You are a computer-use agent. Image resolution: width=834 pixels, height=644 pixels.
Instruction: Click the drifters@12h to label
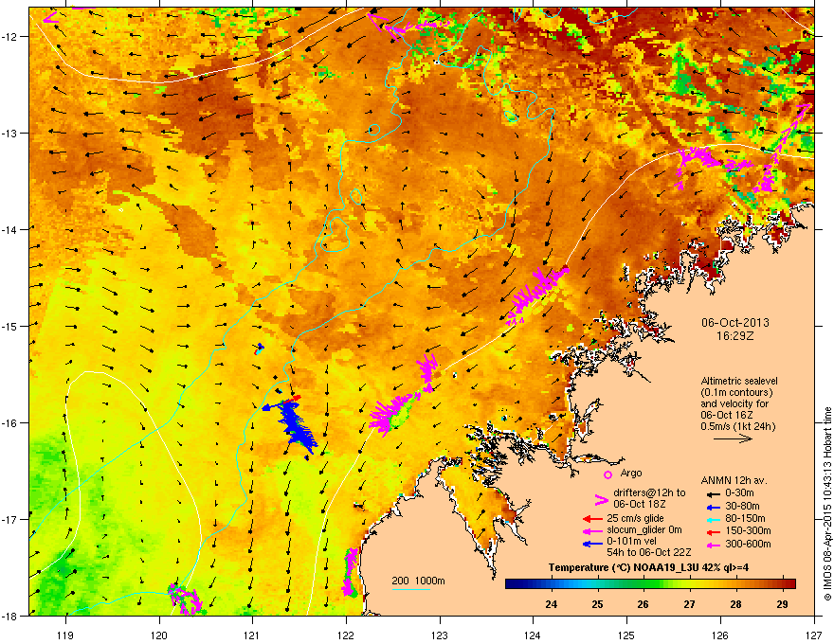[x=649, y=492]
